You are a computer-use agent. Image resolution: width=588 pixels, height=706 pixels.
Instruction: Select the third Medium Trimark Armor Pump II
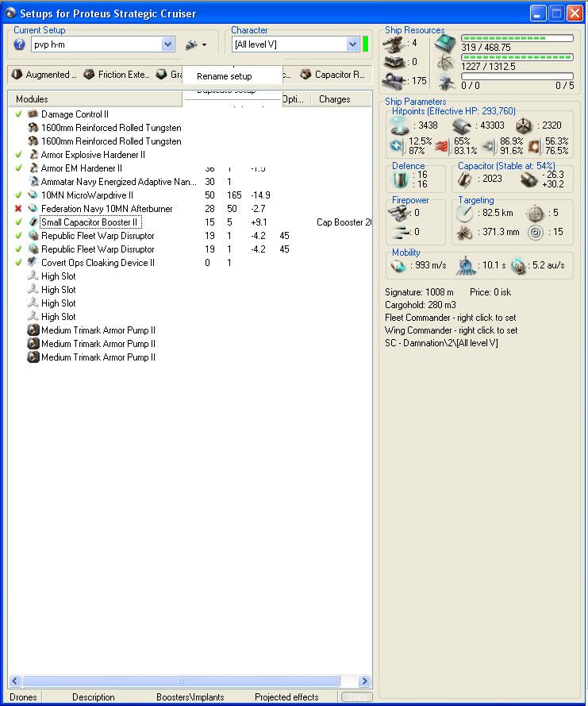(98, 357)
